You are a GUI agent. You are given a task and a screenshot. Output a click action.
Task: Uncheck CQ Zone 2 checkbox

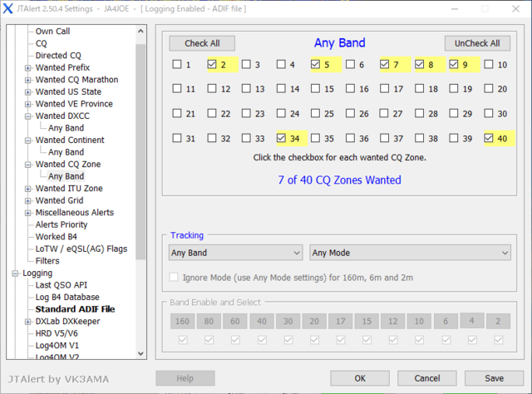[x=212, y=64]
